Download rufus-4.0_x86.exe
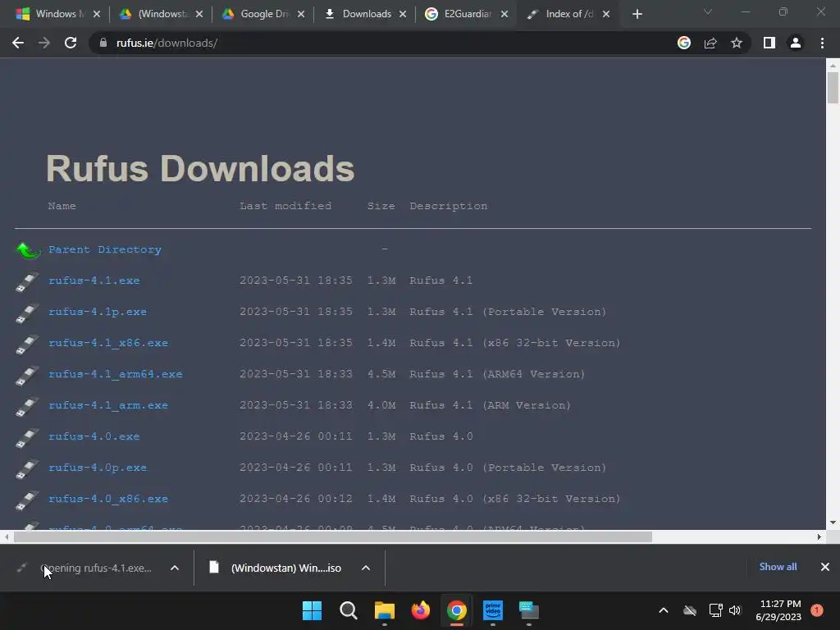The image size is (840, 630). [108, 498]
